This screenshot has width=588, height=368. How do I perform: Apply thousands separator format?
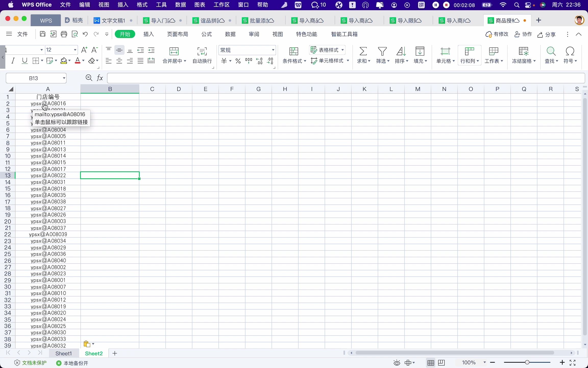(248, 61)
